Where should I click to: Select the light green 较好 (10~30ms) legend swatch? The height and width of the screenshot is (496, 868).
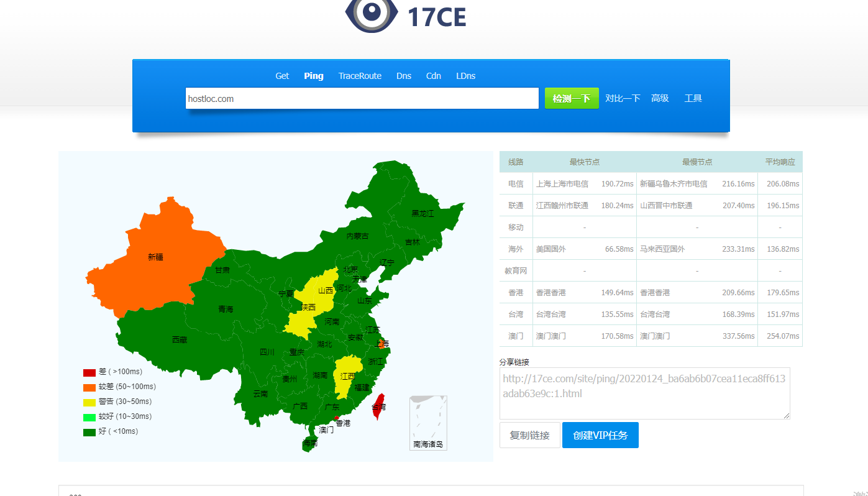[89, 417]
